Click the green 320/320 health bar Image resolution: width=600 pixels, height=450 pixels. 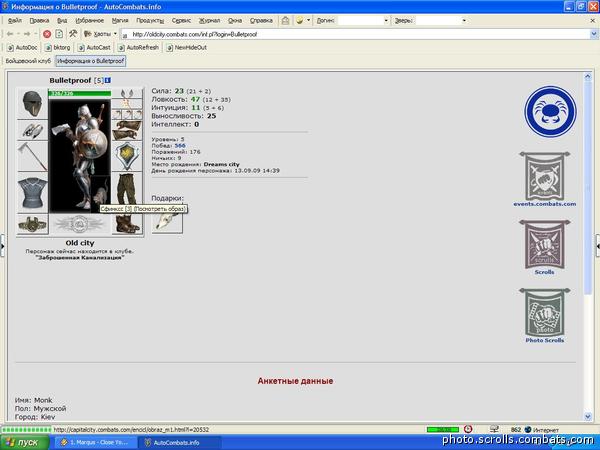[80, 93]
